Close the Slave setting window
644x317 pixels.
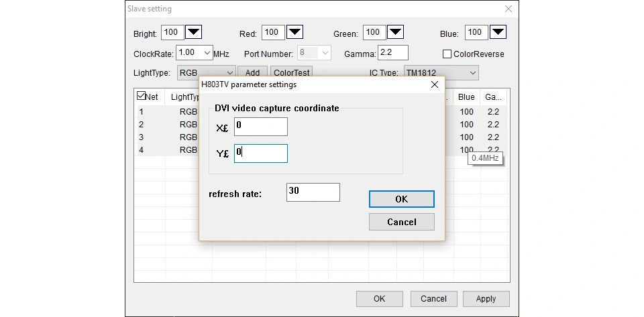[508, 9]
